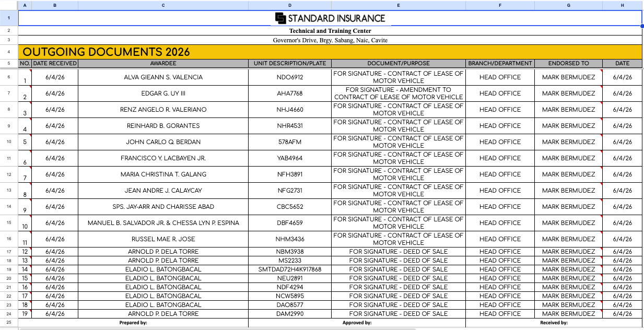
Task: Click the Standard Insurance logo cell
Action: pos(330,18)
